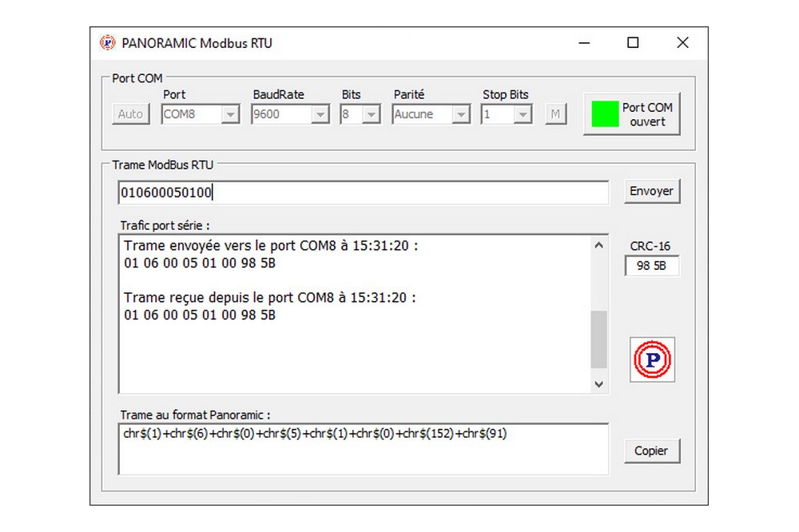Click the 'Trame envoyée vers le port COM8' line
This screenshot has height=532, width=799.
[x=271, y=245]
